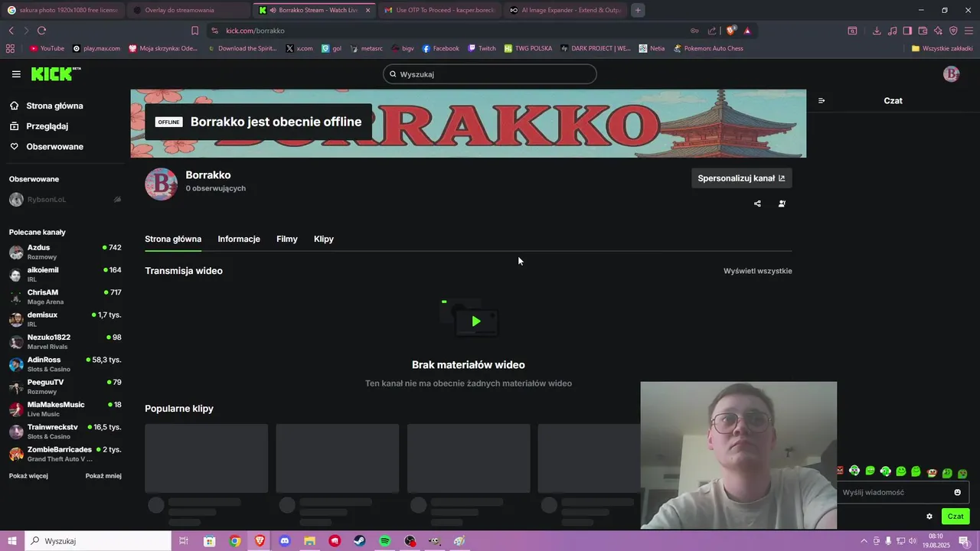Switch to the Informacje tab
Screen dimensions: 980x551
click(239, 239)
